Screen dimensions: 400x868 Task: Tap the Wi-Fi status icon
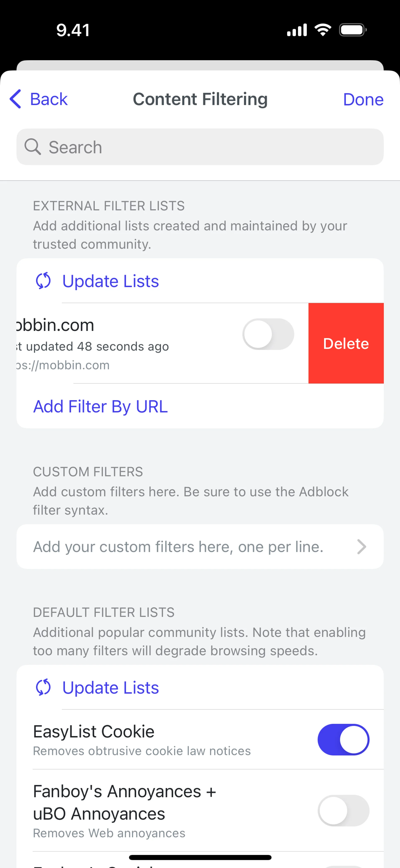coord(322,30)
